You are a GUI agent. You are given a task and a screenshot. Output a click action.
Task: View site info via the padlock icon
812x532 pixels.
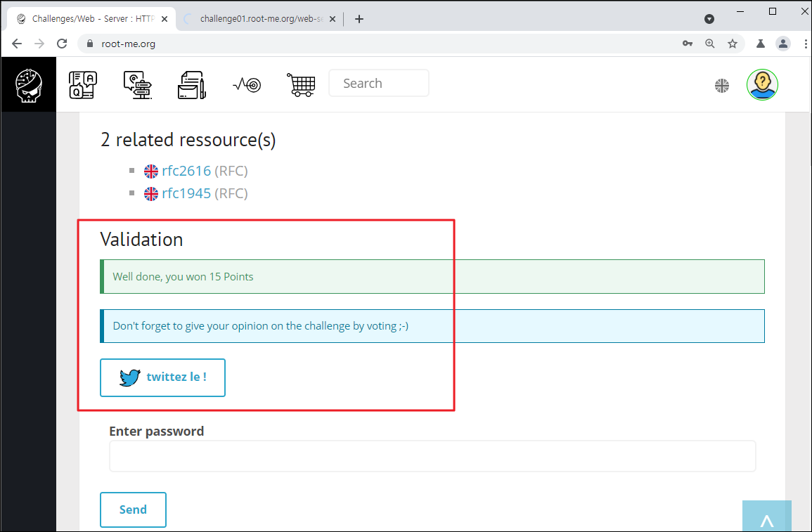[x=89, y=44]
